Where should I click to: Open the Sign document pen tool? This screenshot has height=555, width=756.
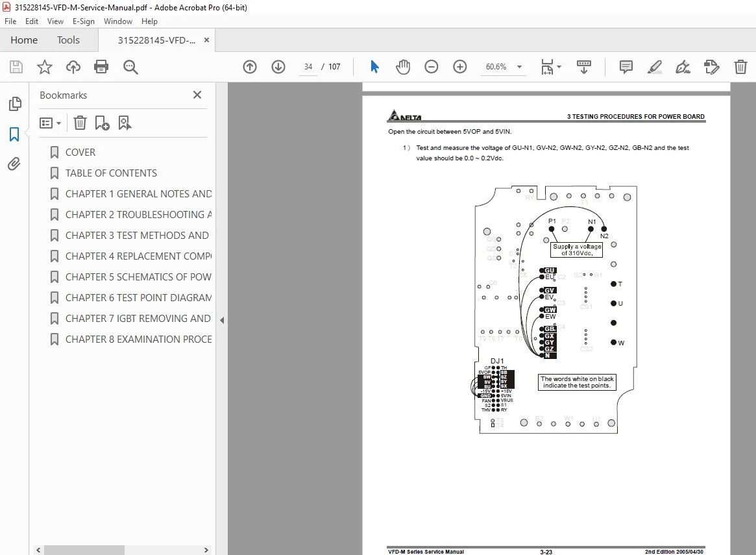pos(683,67)
